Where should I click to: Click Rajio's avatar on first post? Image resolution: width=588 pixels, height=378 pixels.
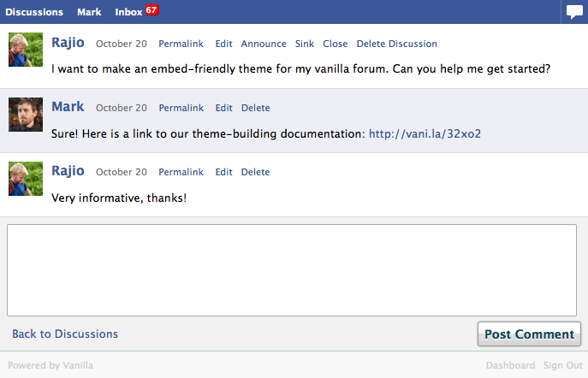(26, 50)
